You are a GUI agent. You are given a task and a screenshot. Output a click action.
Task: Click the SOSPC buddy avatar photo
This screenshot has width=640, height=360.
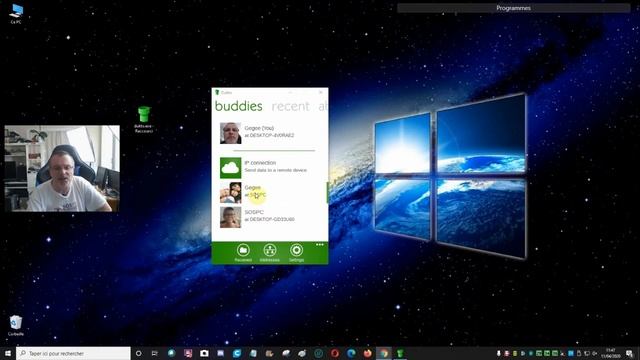(x=231, y=217)
